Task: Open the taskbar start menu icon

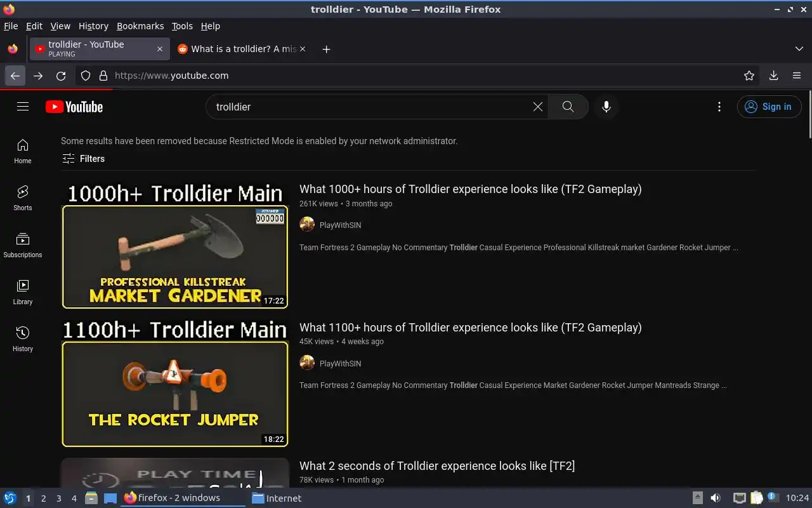Action: tap(10, 498)
